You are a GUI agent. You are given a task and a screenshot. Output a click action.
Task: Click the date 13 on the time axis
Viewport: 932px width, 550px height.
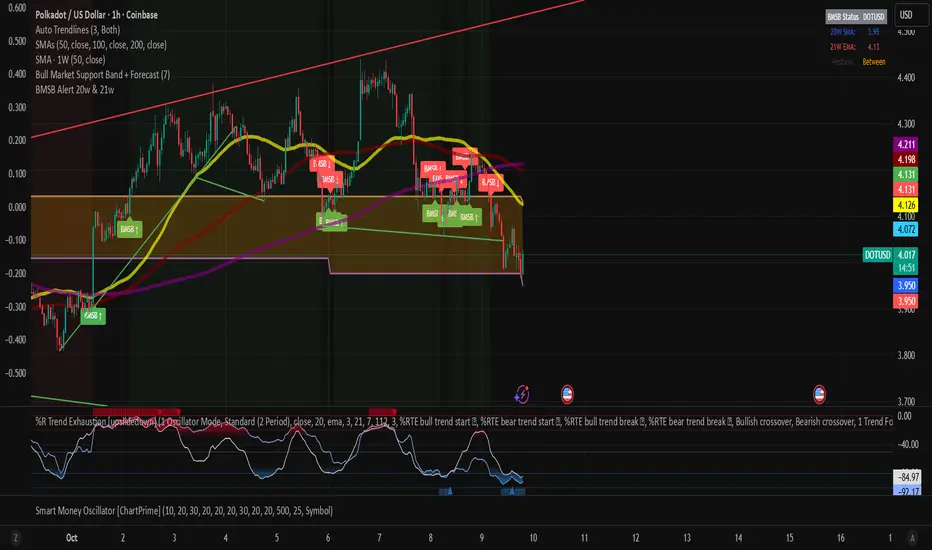[687, 538]
